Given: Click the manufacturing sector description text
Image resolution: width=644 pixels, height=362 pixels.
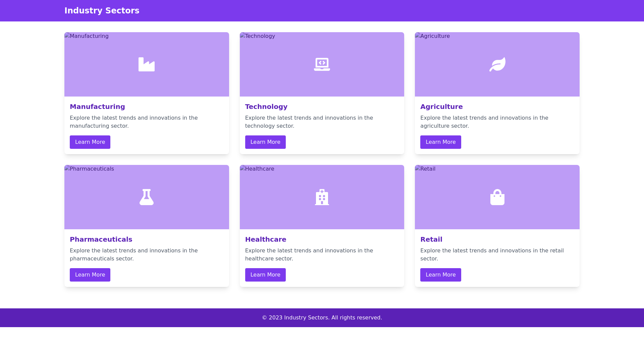Looking at the screenshot, I should (134, 122).
